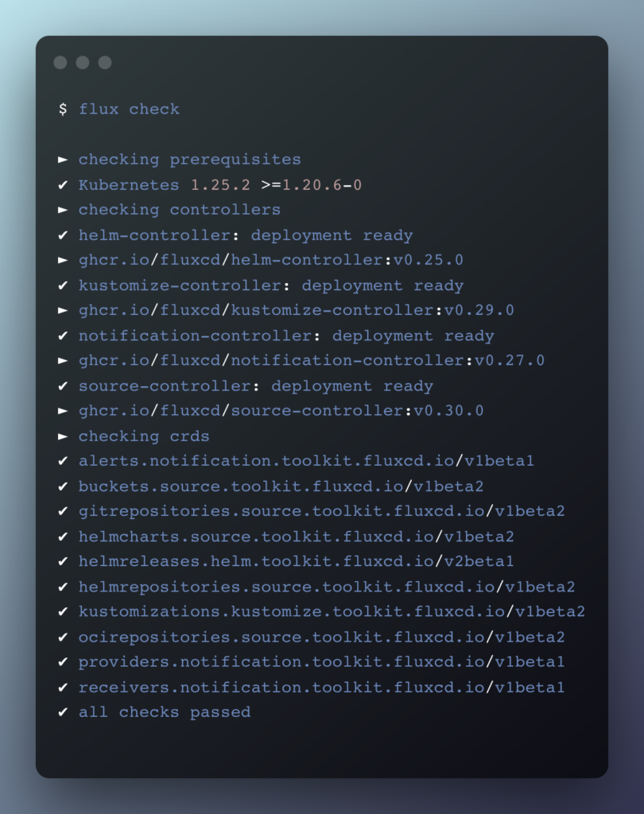This screenshot has height=814, width=644.
Task: Click the arrow before checking controllers
Action: [x=63, y=210]
